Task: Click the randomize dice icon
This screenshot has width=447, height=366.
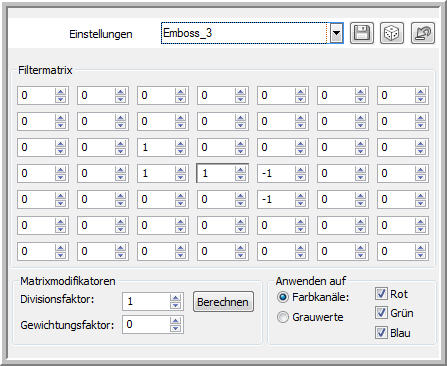Action: (392, 33)
